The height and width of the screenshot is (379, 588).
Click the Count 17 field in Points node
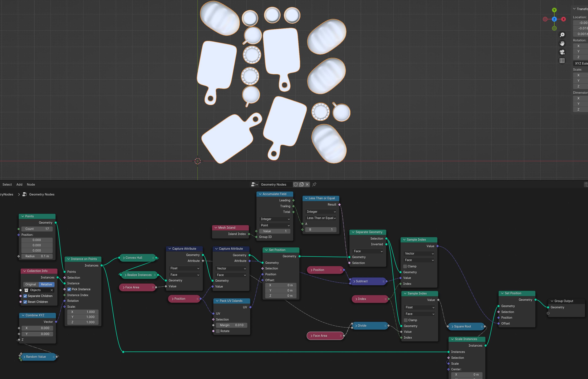(x=37, y=229)
